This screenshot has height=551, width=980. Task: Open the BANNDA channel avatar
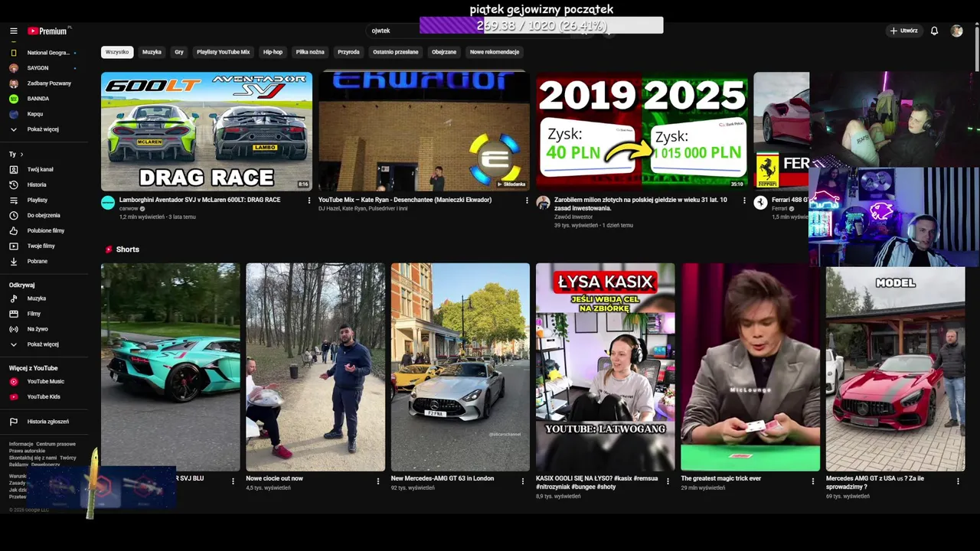[x=14, y=99]
